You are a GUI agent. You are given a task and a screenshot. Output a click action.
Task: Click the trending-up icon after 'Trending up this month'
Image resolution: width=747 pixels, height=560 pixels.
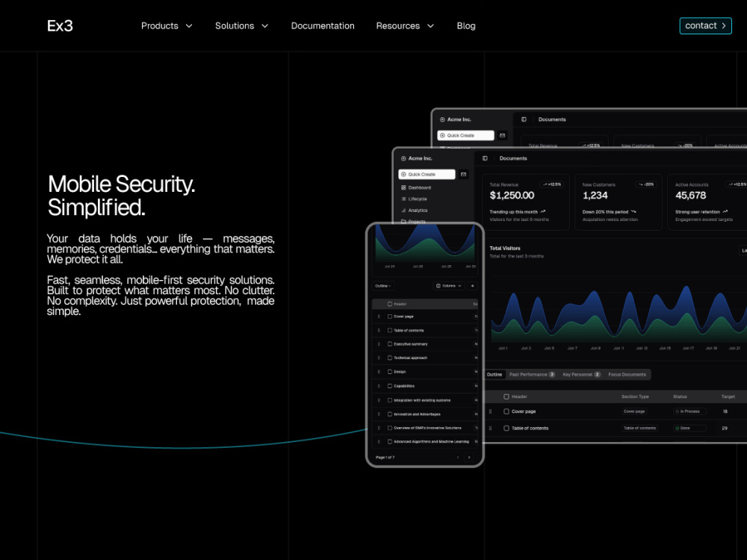coord(542,211)
